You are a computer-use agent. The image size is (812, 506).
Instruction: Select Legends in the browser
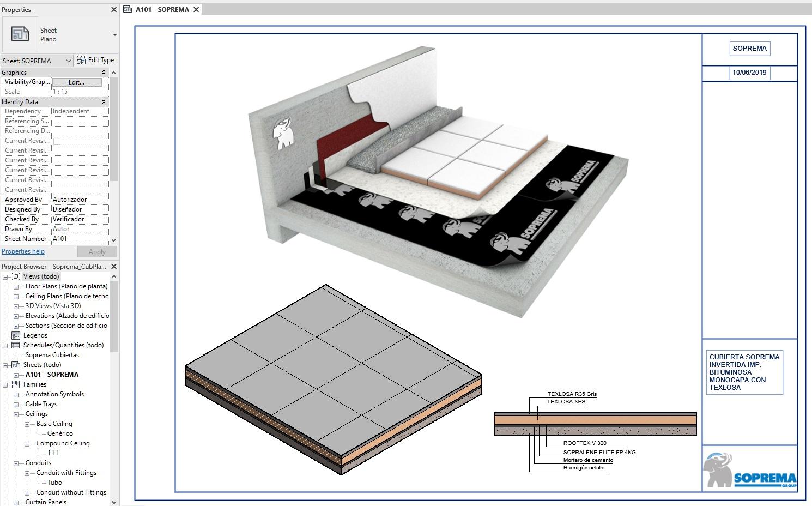(x=35, y=335)
